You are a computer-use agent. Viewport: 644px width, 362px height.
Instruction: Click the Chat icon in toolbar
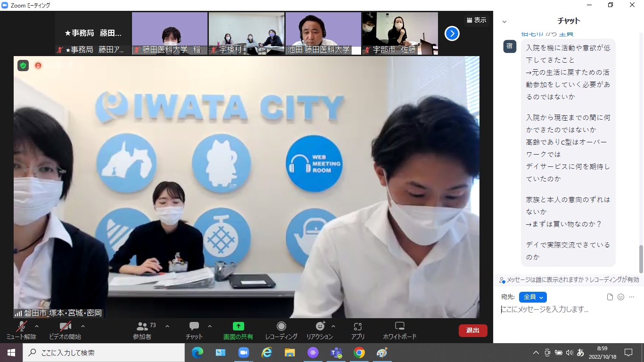(x=194, y=327)
